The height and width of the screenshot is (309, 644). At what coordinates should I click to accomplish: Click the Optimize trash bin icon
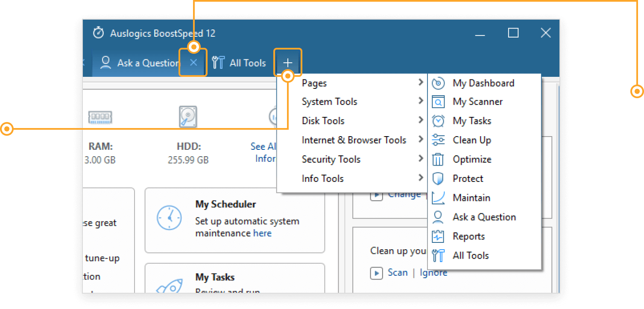[438, 160]
